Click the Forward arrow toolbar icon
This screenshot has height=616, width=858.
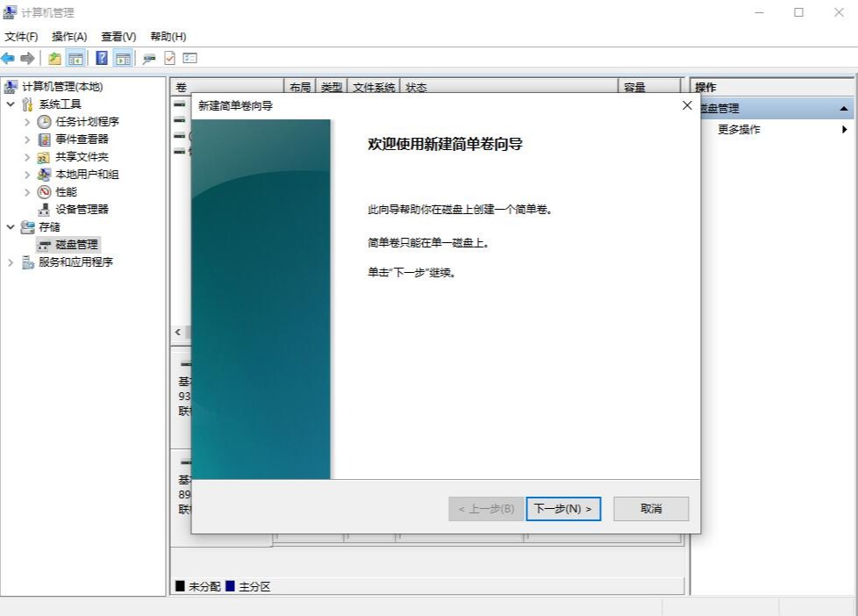pos(27,58)
